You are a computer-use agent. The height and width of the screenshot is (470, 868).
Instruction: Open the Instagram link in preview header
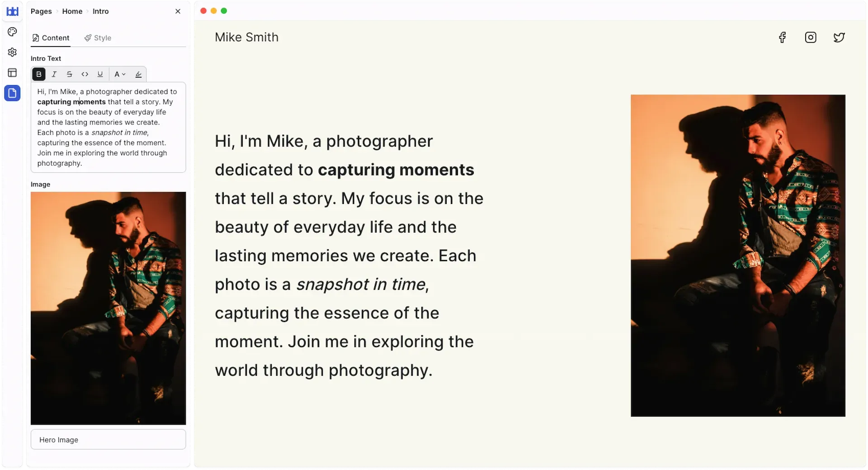tap(811, 38)
